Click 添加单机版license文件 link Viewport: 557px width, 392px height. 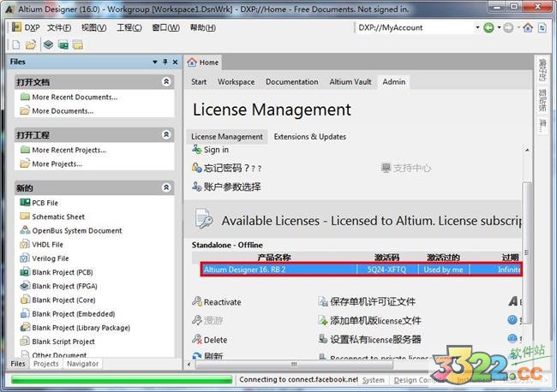coord(370,321)
